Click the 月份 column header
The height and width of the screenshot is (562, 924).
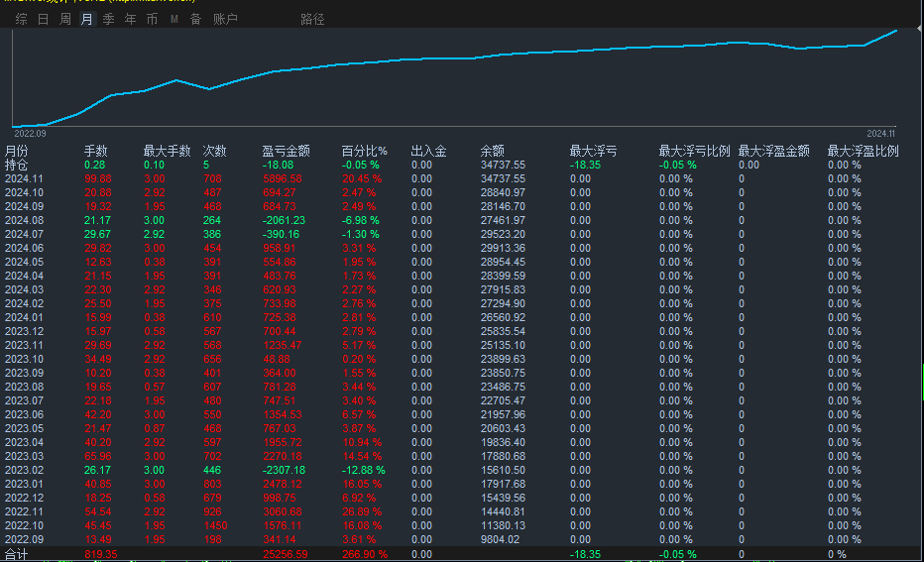pos(17,151)
